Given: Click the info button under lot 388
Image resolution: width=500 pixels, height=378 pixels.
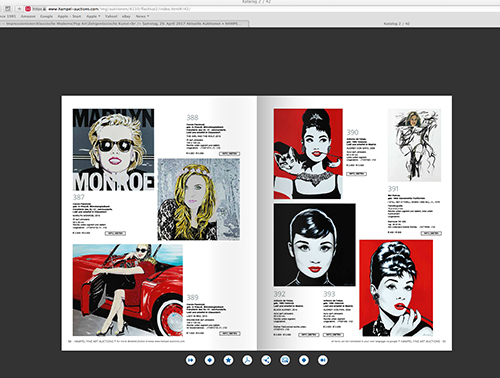Looking at the screenshot, I should [229, 154].
